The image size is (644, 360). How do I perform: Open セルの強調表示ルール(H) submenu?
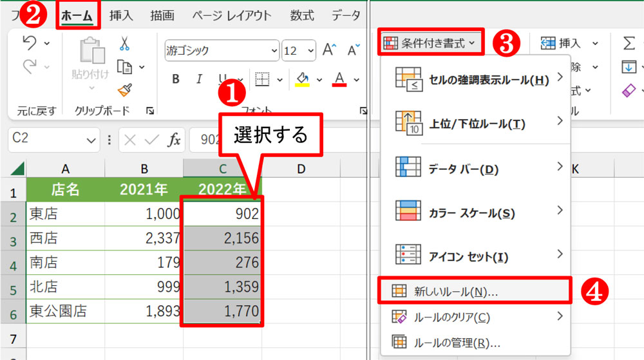click(476, 79)
